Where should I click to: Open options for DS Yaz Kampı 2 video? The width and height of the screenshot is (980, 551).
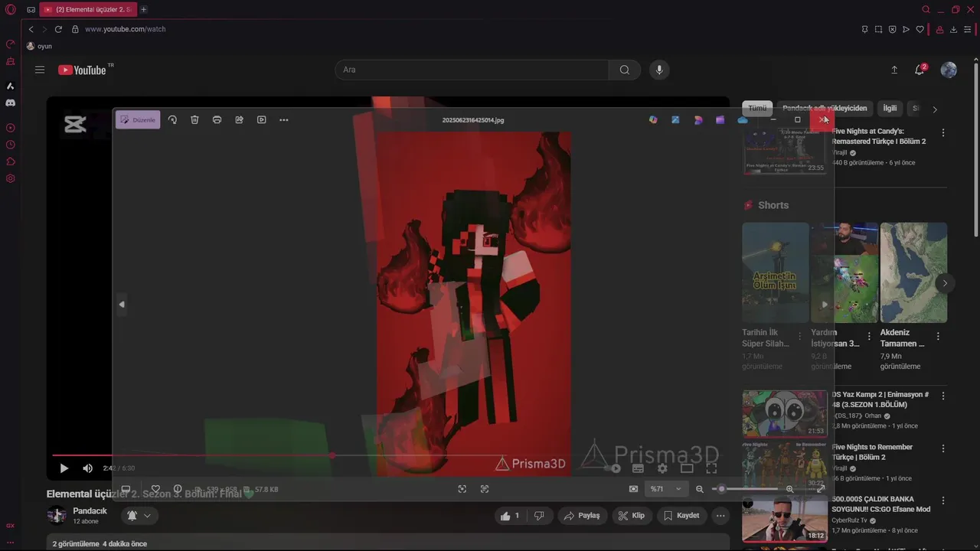pyautogui.click(x=943, y=396)
